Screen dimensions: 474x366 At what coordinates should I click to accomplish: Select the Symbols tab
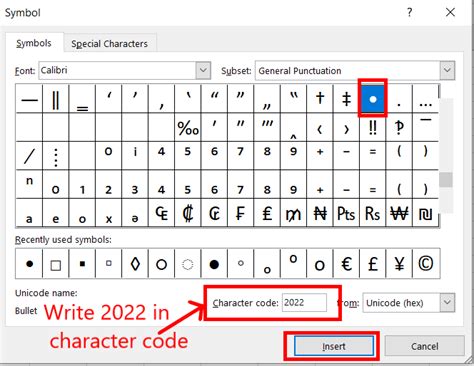pyautogui.click(x=34, y=43)
